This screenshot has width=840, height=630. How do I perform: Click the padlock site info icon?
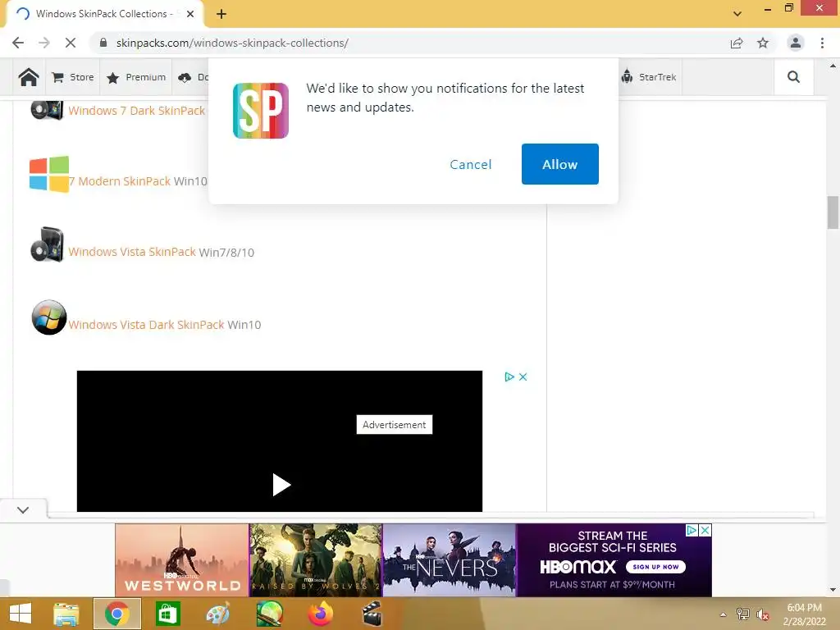tap(103, 43)
